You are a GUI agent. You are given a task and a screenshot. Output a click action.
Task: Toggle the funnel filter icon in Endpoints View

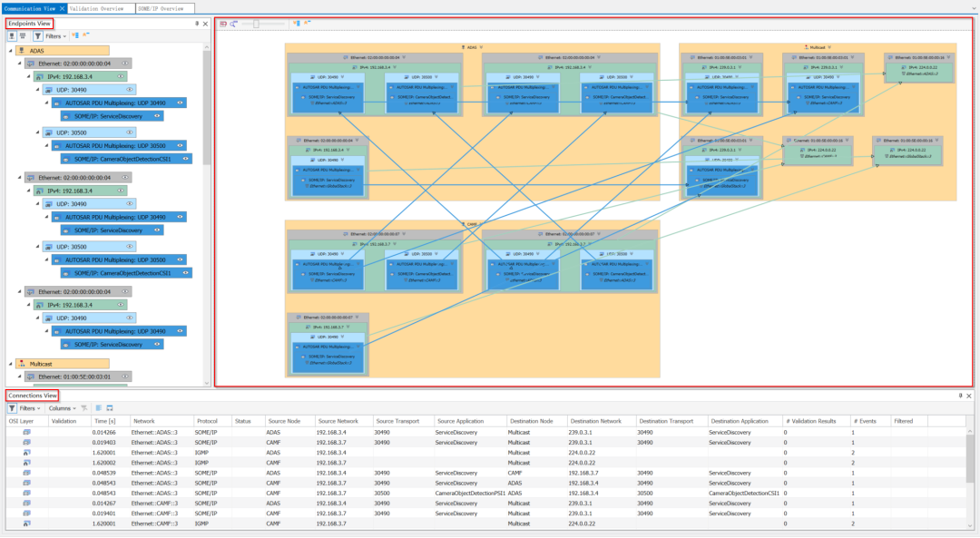pyautogui.click(x=38, y=36)
